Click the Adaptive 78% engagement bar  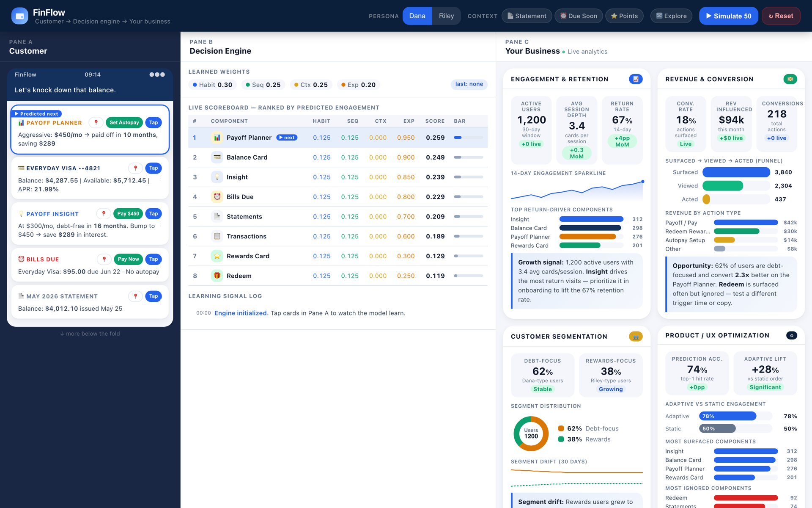pos(727,416)
